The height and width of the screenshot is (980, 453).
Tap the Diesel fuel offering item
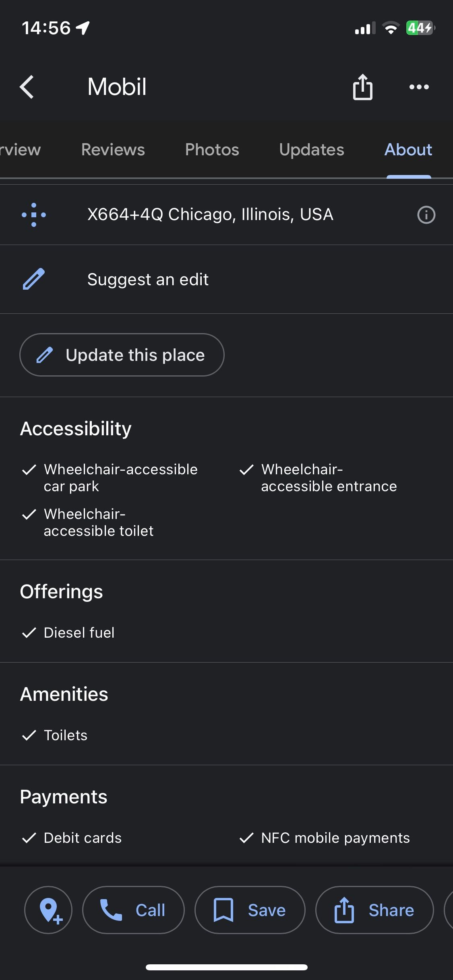pos(79,633)
